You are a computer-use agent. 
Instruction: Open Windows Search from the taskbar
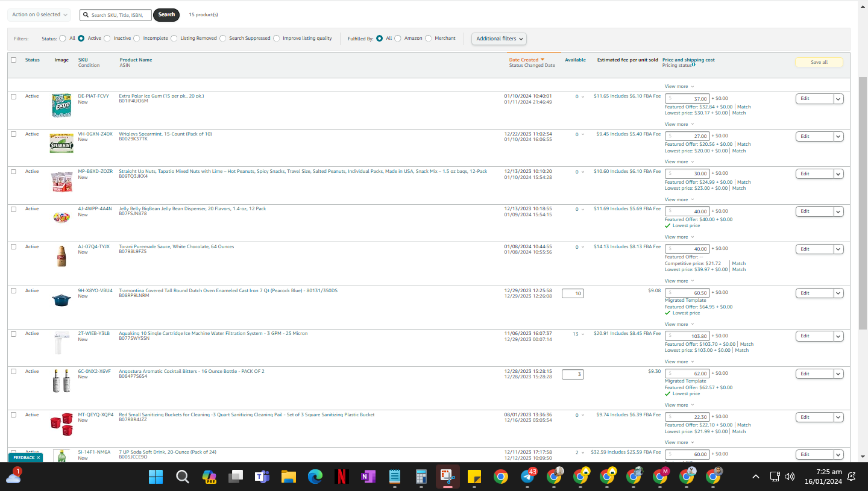point(182,477)
